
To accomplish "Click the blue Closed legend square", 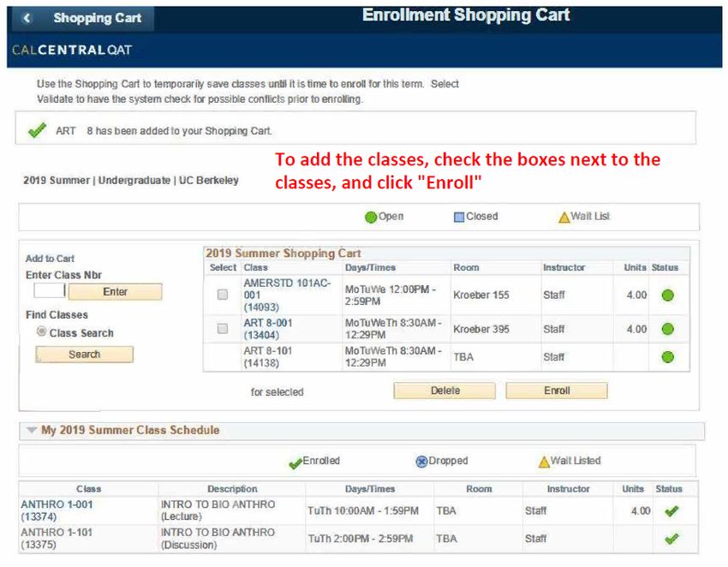I will click(459, 218).
